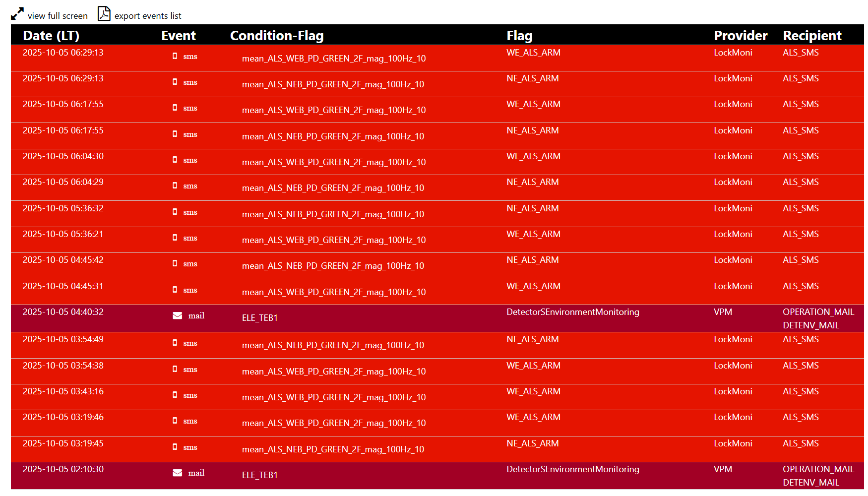Click the sms phone icon at 06:29:13 WE_ALS_ARM row
This screenshot has height=496, width=868.
(x=175, y=56)
